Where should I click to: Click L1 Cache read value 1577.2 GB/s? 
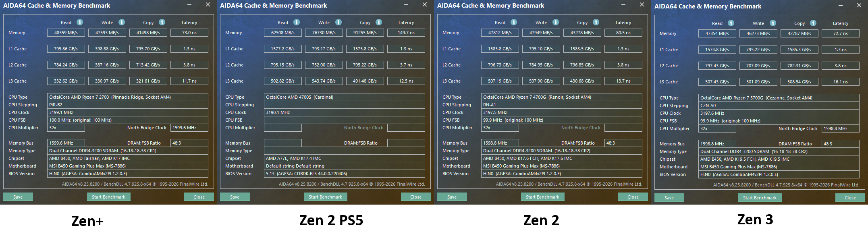pyautogui.click(x=283, y=49)
